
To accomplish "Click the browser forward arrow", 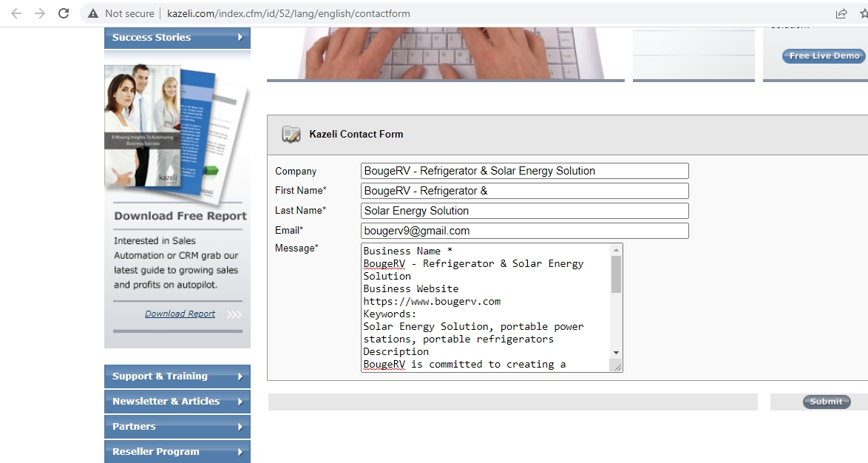I will (x=40, y=13).
